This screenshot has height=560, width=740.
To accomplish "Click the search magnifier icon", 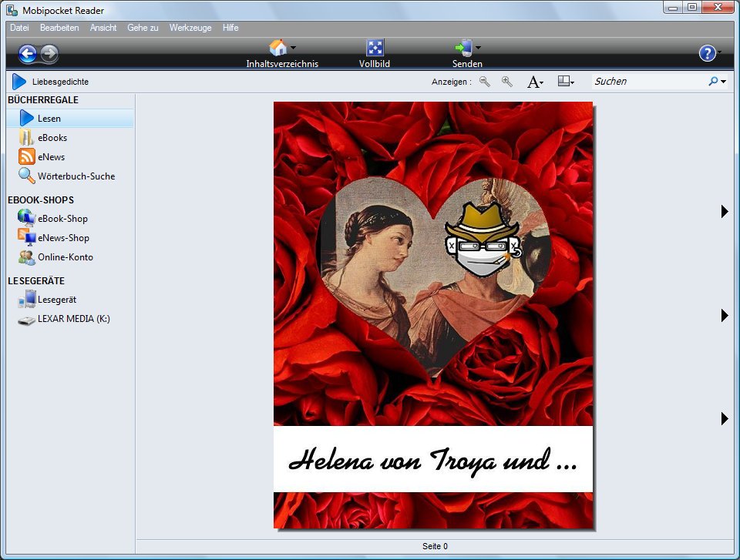I will pos(713,81).
